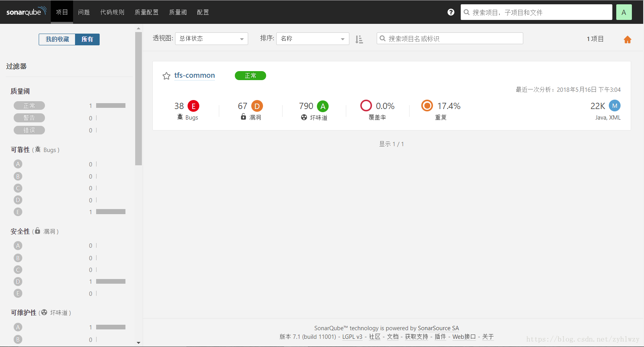Click the lock icon beside 漏洞 in project card

(x=243, y=116)
